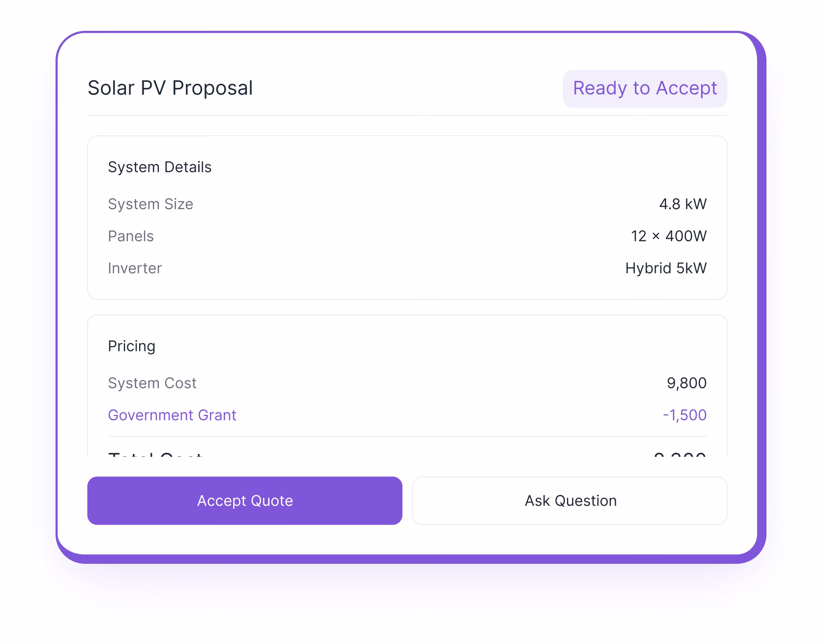Select the 12 × 400W panels value

tap(669, 236)
